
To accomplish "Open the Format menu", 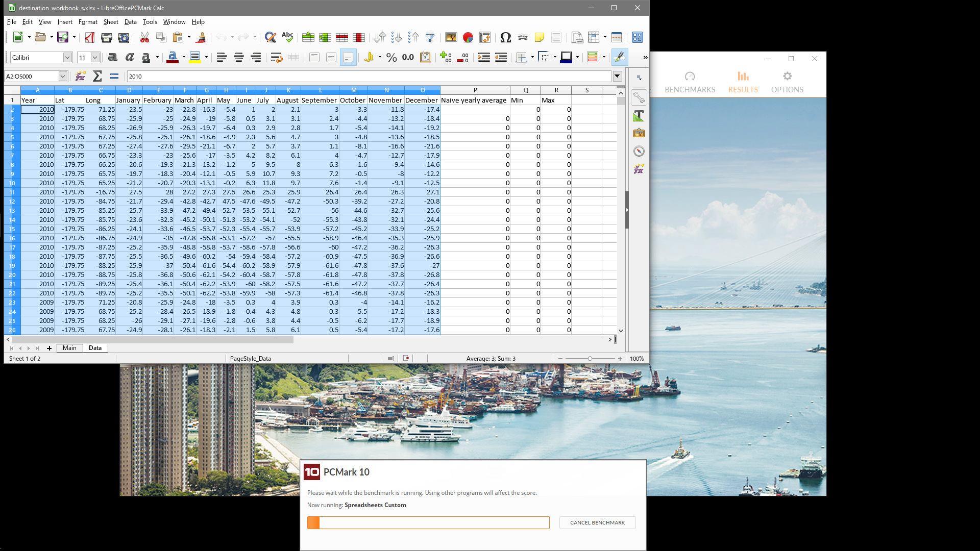I will [87, 22].
